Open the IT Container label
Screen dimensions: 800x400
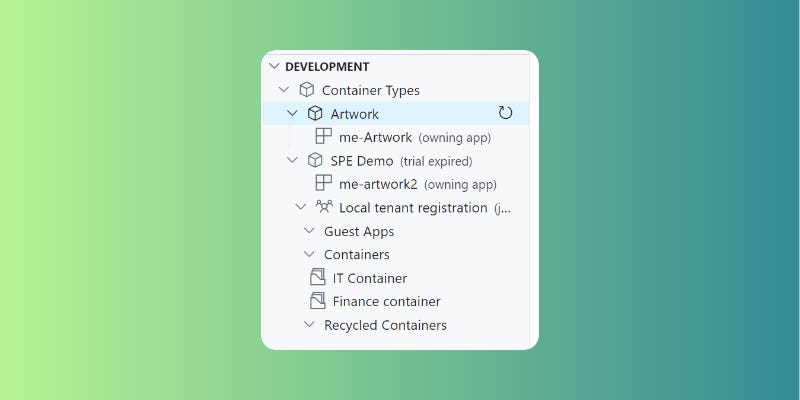click(x=370, y=279)
